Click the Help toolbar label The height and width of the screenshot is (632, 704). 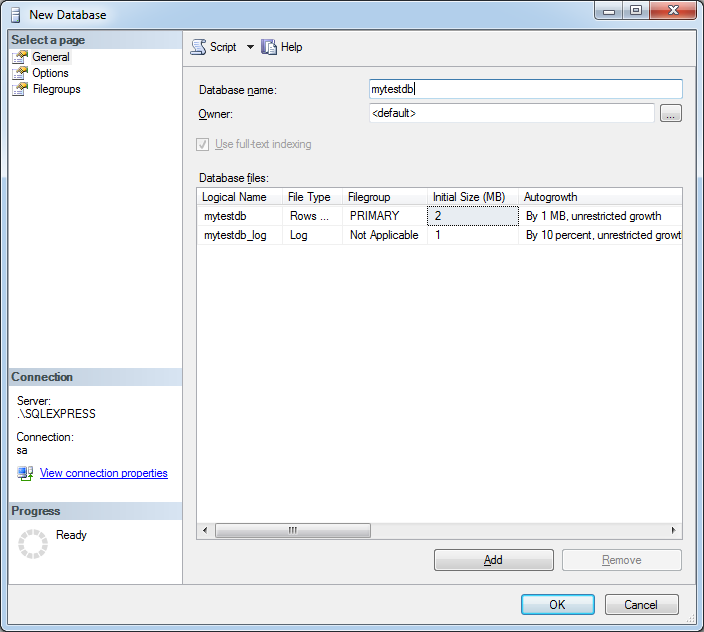coord(291,47)
